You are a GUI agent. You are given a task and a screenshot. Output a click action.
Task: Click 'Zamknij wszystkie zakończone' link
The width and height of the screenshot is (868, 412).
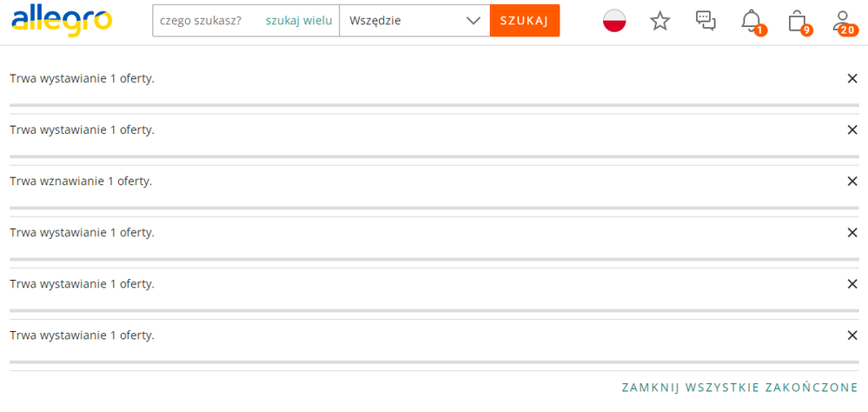740,388
